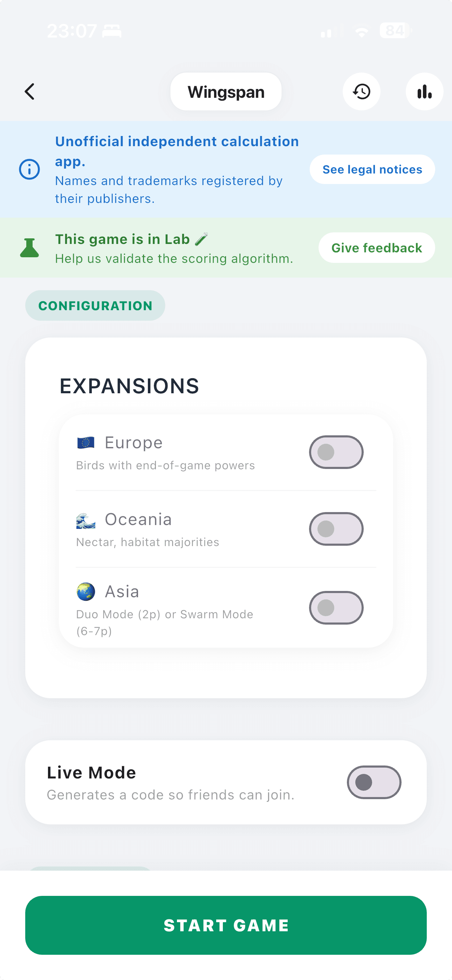Tap the back arrow icon
Viewport: 452px width, 980px height.
click(x=30, y=92)
